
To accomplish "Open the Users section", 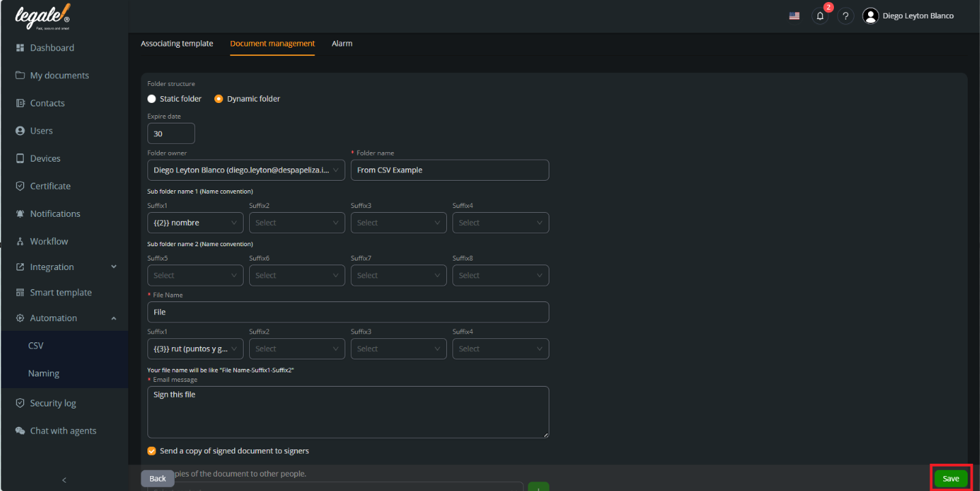I will (x=42, y=130).
